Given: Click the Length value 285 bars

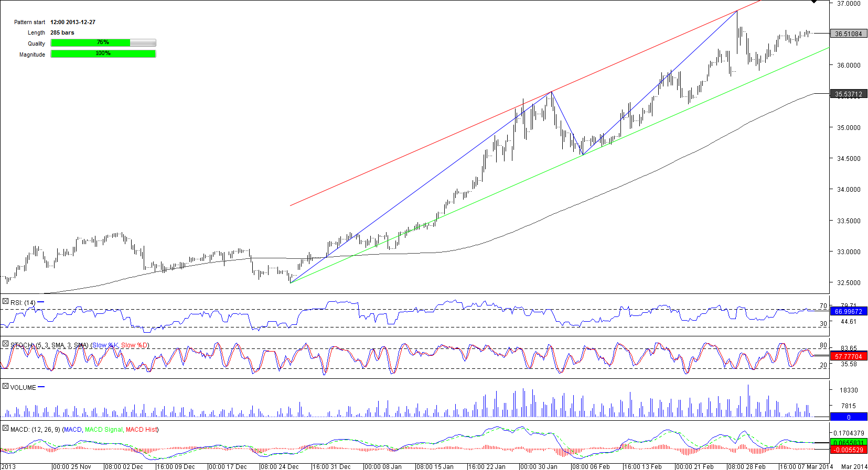Looking at the screenshot, I should (x=62, y=32).
